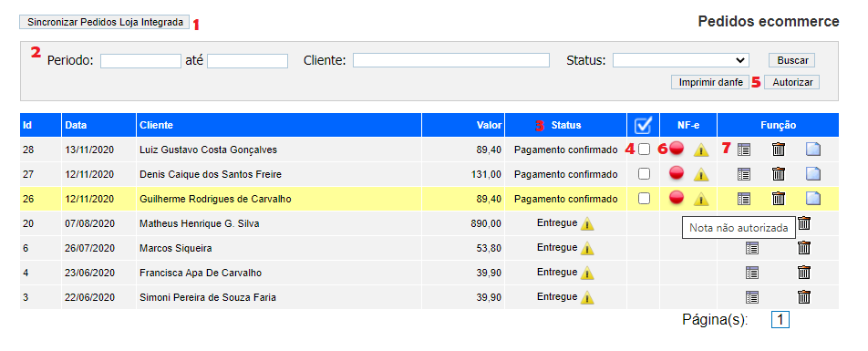Click blue document icon for order 28
This screenshot has height=351, width=868.
(x=813, y=150)
